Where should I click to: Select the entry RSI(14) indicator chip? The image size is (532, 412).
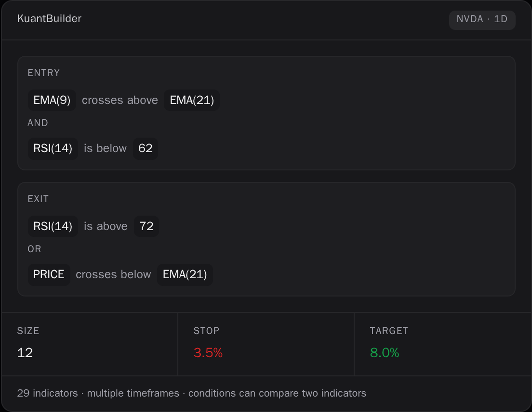click(53, 148)
